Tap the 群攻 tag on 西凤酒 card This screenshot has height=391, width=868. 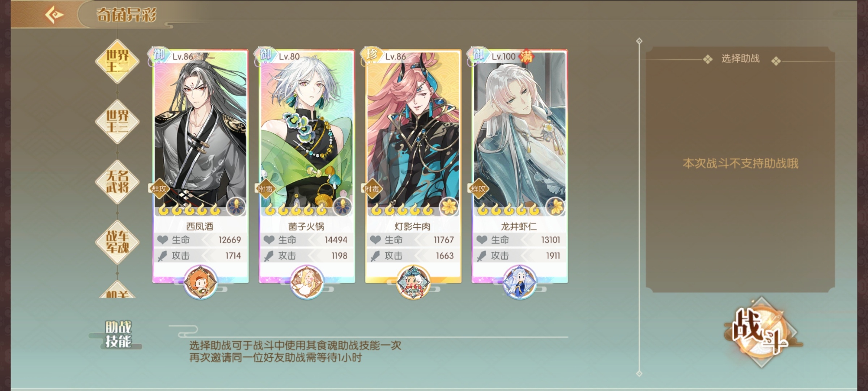point(159,188)
